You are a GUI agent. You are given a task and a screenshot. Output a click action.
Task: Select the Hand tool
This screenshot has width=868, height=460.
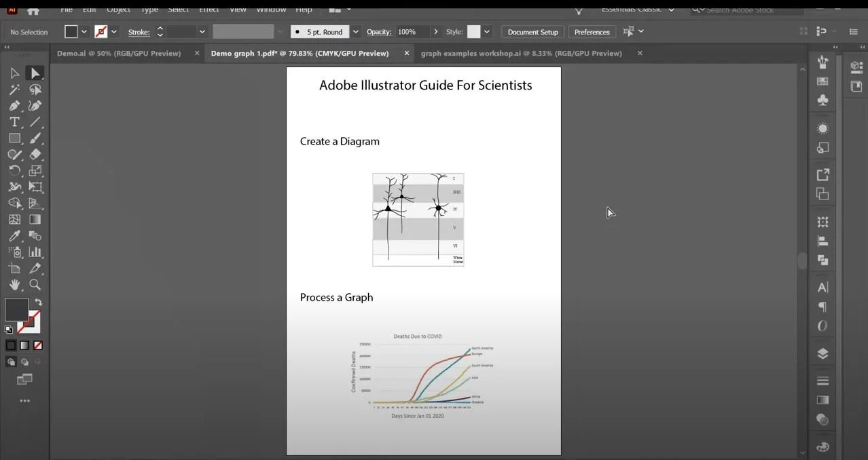pos(14,285)
